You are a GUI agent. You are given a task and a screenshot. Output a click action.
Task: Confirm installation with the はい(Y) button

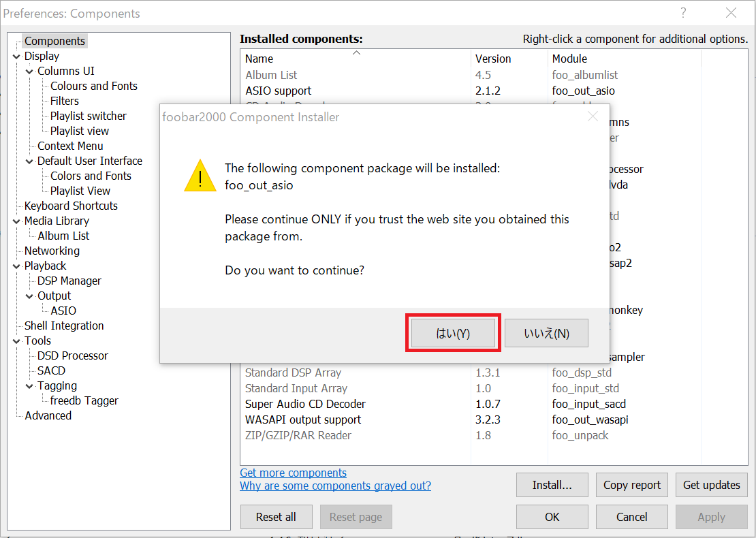point(453,333)
